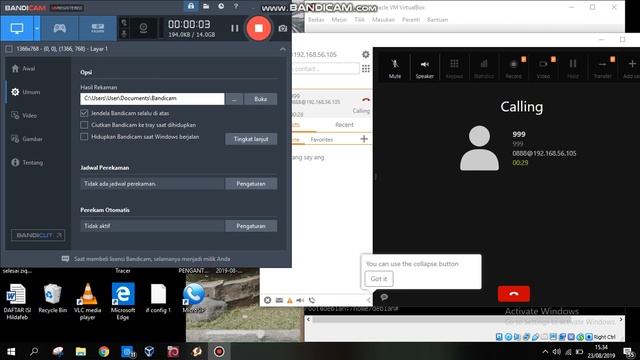Click Transfer in call toolbar
Viewport: 640px width, 360px height.
[602, 68]
